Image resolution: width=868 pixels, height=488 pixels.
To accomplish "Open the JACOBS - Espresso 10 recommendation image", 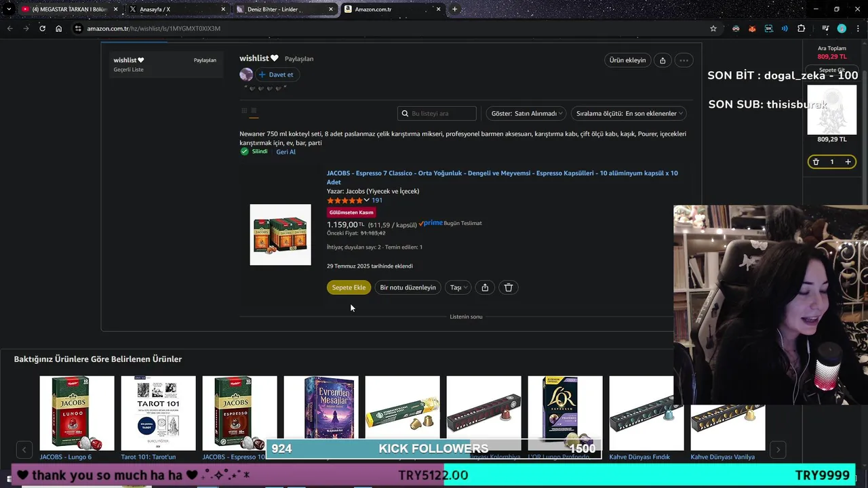I will tap(239, 413).
